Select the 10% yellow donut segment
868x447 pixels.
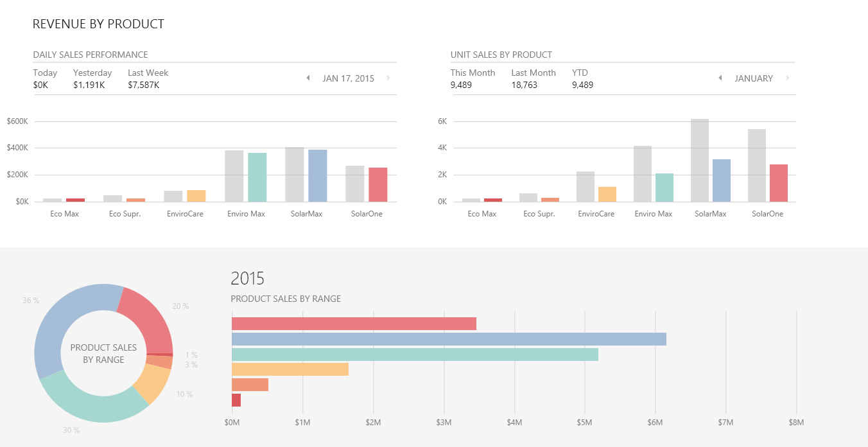[x=153, y=383]
